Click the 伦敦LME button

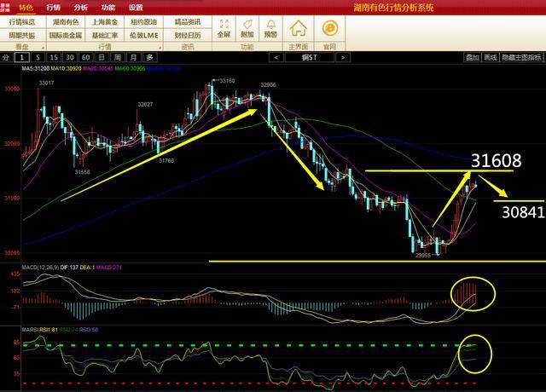[148, 36]
